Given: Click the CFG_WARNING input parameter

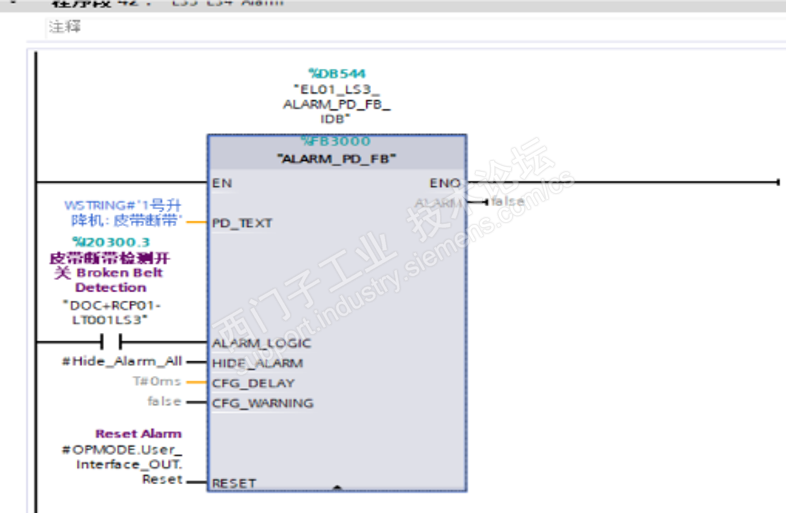Looking at the screenshot, I should (263, 403).
